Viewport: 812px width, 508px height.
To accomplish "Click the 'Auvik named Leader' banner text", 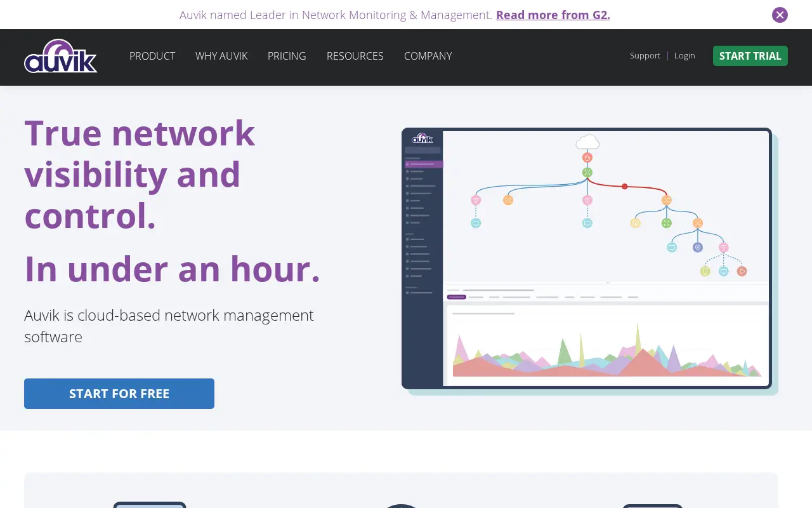I will point(336,15).
